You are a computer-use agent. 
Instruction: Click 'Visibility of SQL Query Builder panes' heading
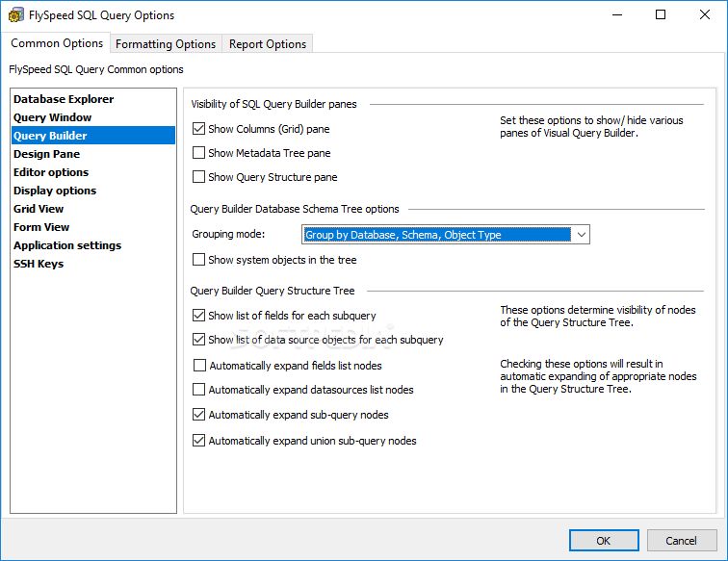click(x=273, y=104)
